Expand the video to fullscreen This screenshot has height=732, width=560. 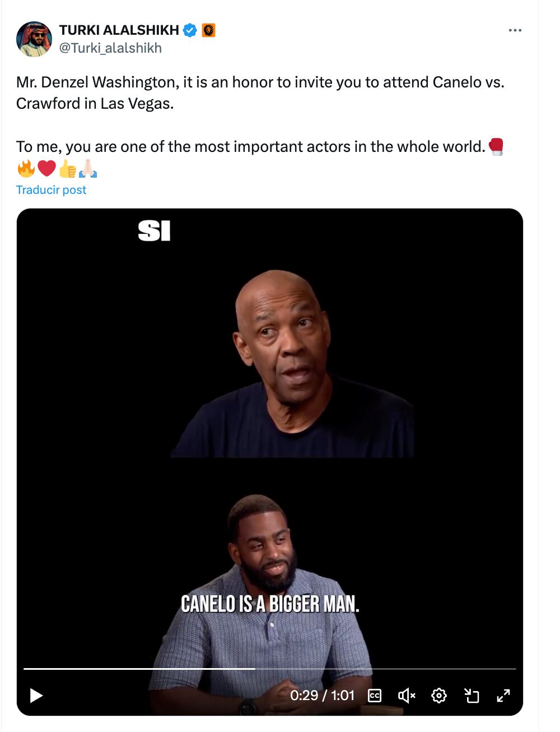503,696
